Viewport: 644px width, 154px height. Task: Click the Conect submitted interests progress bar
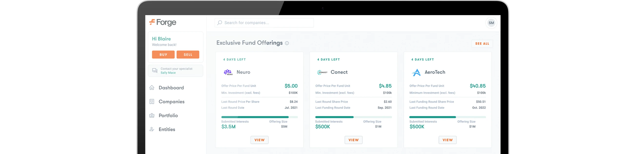pos(353,117)
